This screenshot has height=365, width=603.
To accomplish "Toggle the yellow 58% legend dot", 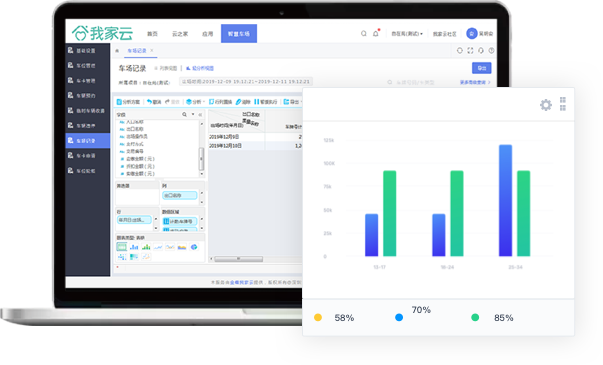I will tap(318, 317).
